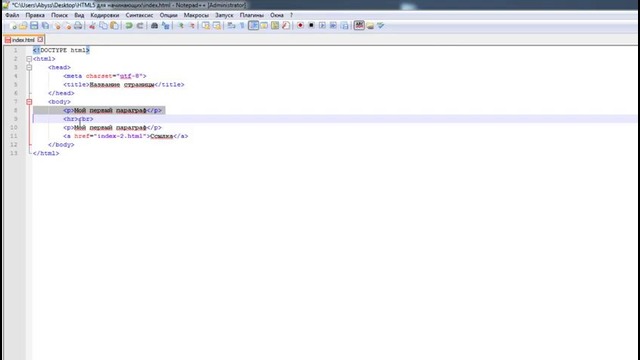Toggle word wrap in the toolbar
The height and width of the screenshot is (360, 640).
click(231, 26)
